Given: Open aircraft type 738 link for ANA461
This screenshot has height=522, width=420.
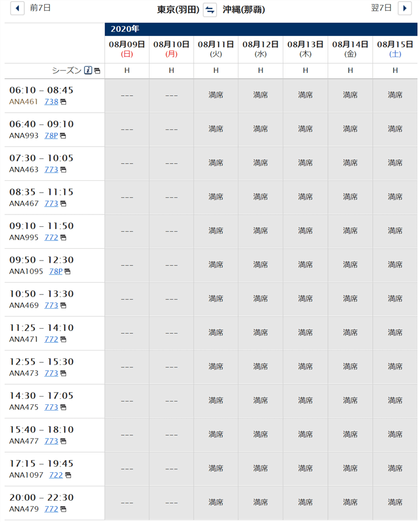Looking at the screenshot, I should (x=52, y=101).
